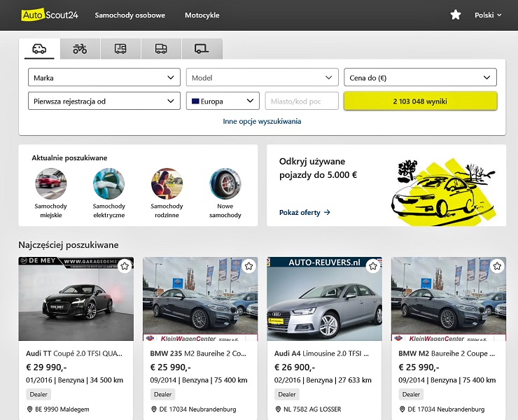
Task: Click Aktualnie poszukiwane heading
Action: pyautogui.click(x=69, y=158)
